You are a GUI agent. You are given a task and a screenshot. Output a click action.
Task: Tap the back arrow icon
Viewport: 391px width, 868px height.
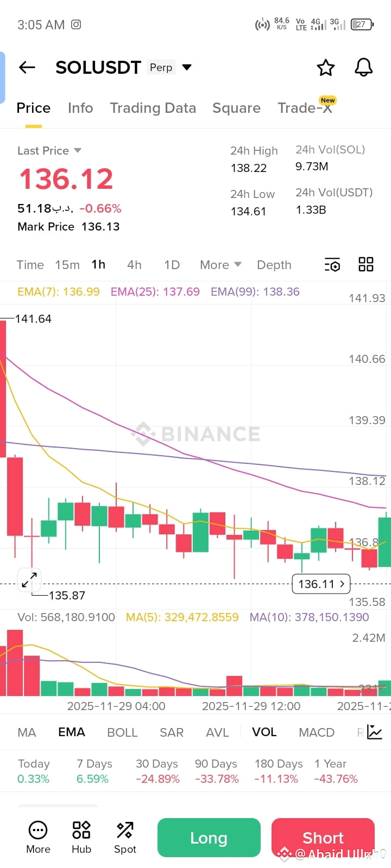click(27, 67)
